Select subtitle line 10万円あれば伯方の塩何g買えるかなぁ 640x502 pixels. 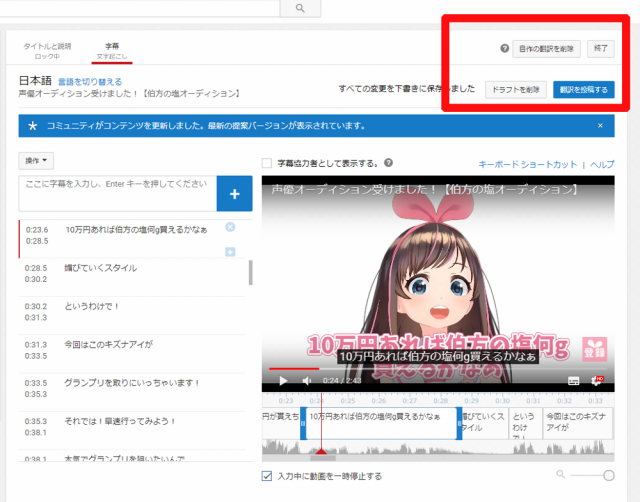coord(136,230)
